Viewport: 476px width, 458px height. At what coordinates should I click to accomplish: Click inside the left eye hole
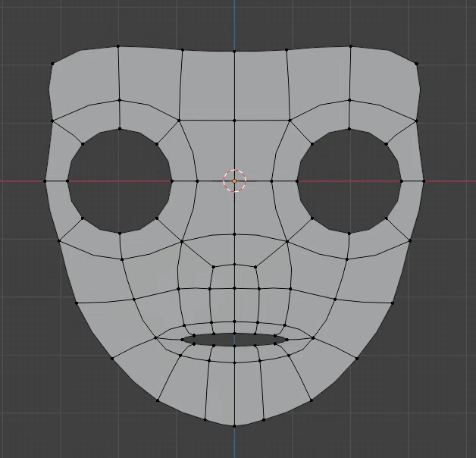click(120, 181)
